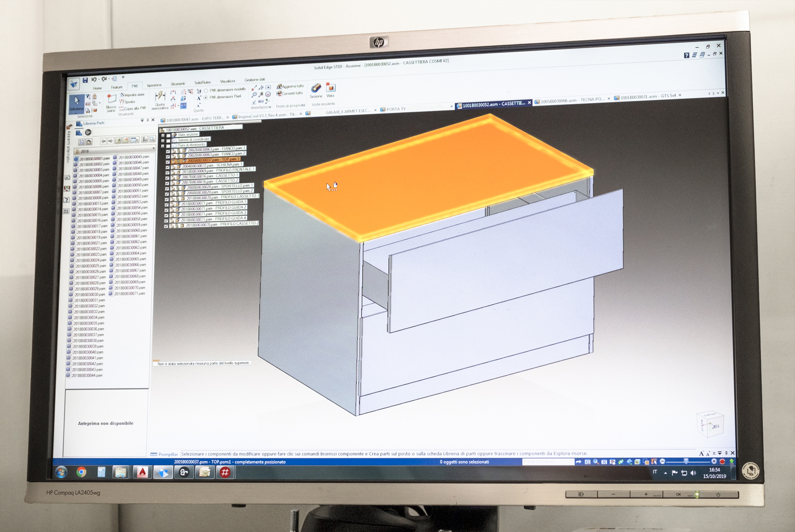Open the Solid Edge application button
795x532 pixels.
pyautogui.click(x=74, y=84)
